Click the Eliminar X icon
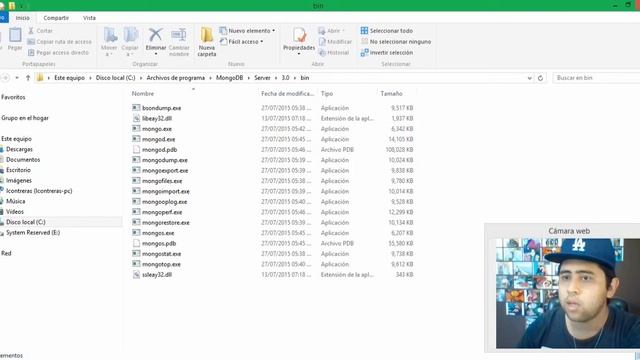Image resolution: width=640 pixels, height=360 pixels. click(156, 35)
